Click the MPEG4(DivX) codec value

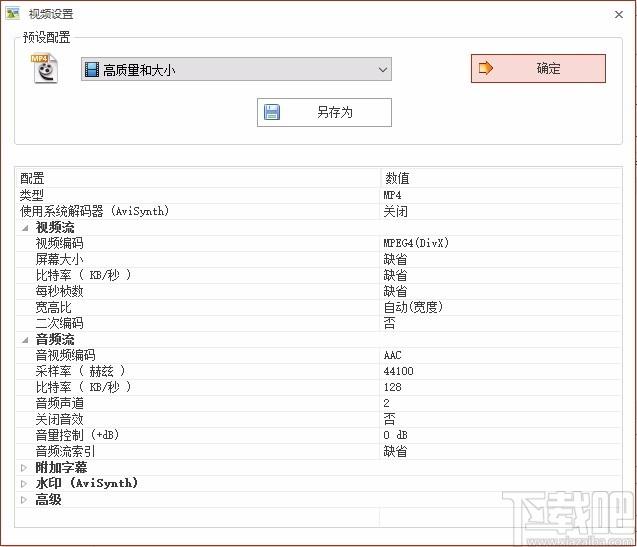pyautogui.click(x=416, y=243)
